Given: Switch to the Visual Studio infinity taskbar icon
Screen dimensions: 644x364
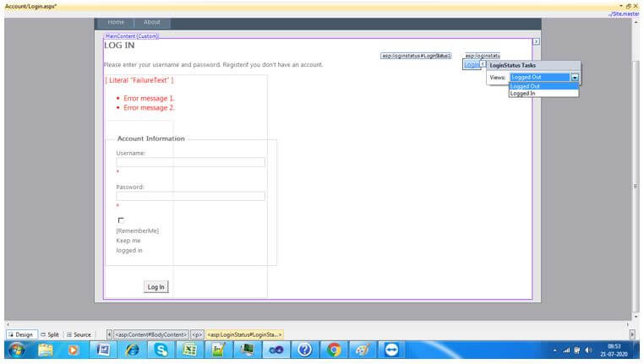Looking at the screenshot, I should [276, 350].
